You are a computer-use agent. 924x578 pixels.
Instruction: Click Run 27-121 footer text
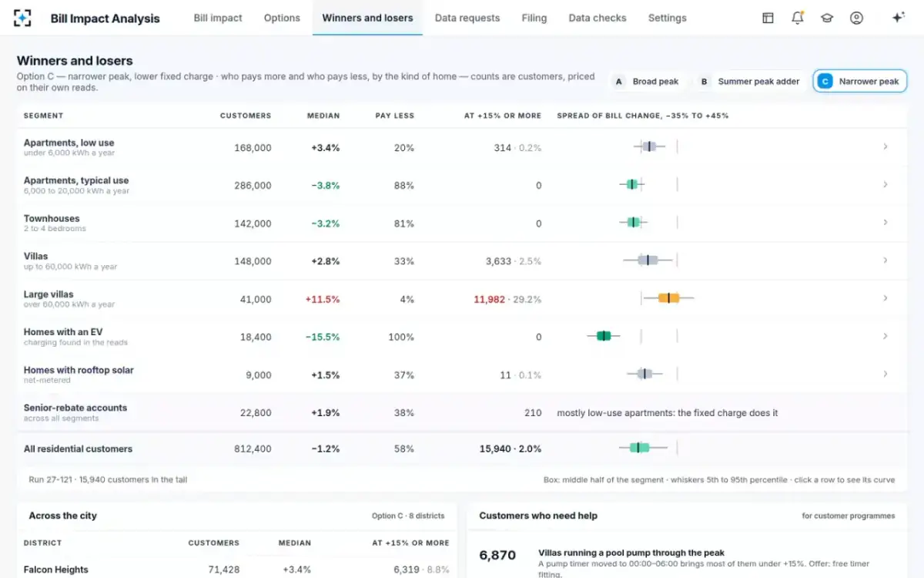tap(108, 479)
